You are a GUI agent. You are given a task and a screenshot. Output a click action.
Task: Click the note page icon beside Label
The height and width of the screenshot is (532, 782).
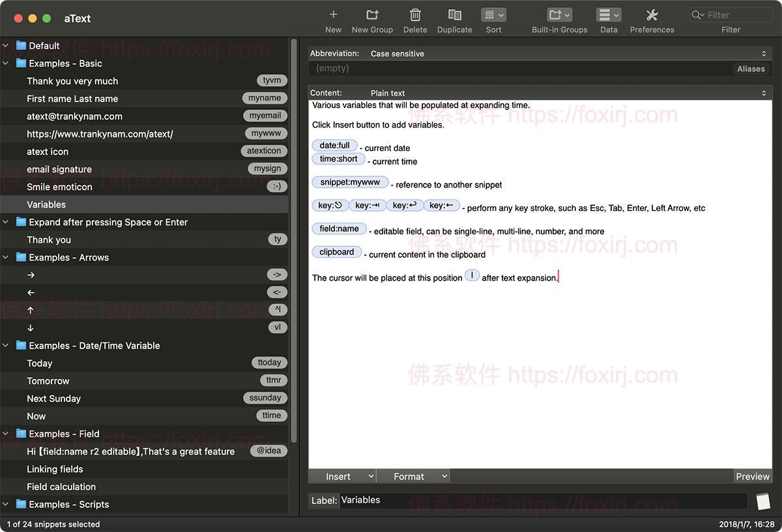pyautogui.click(x=762, y=501)
